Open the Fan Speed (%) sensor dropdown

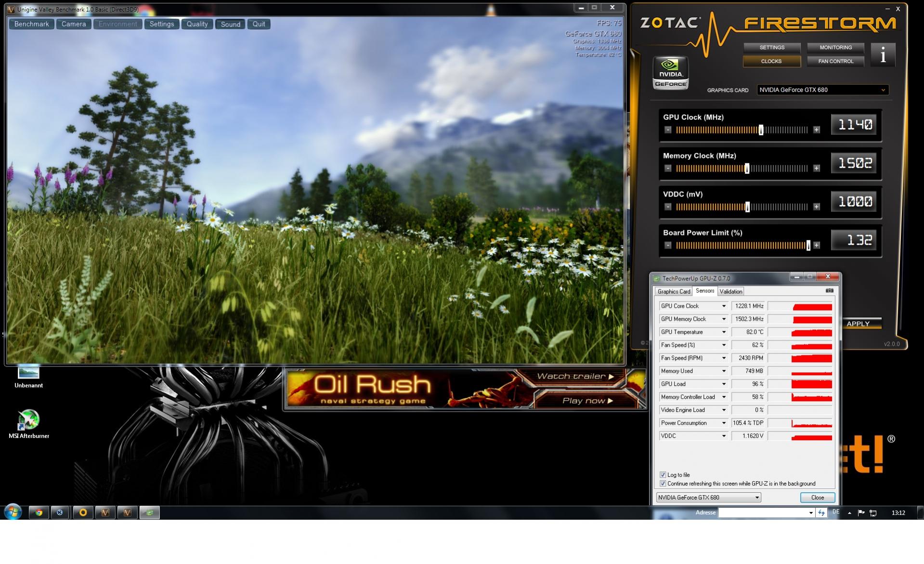click(723, 345)
